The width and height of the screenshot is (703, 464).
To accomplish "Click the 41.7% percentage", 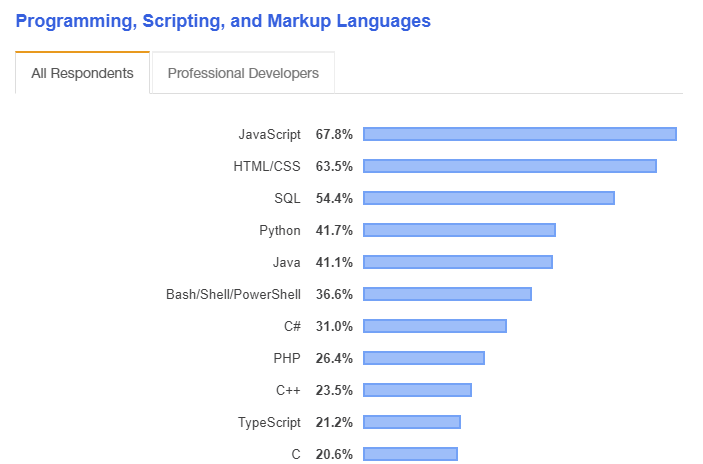I will [x=334, y=230].
